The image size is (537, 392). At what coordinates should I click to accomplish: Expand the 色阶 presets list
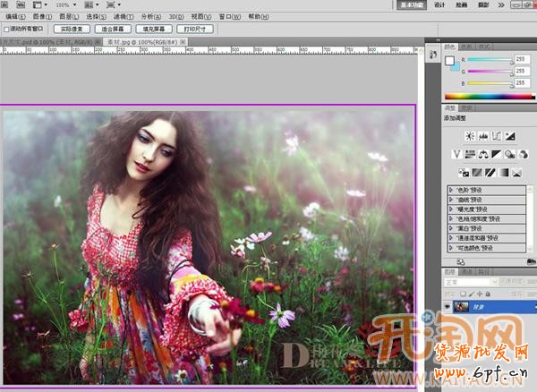tap(452, 190)
